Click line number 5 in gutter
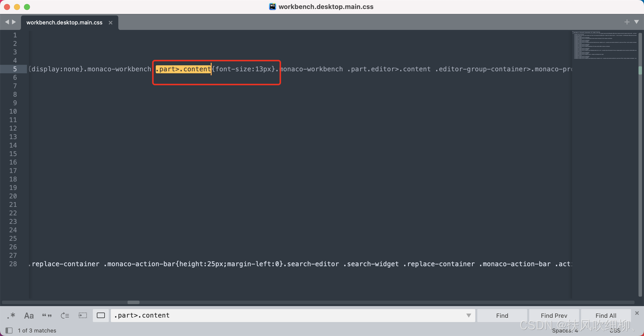Image resolution: width=644 pixels, height=336 pixels. pyautogui.click(x=15, y=69)
